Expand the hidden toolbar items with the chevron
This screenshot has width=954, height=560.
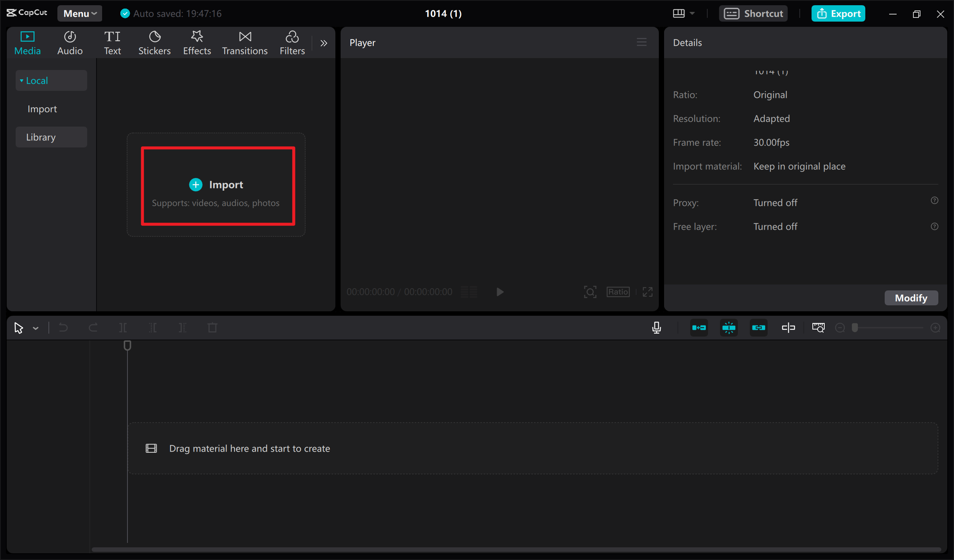tap(324, 43)
